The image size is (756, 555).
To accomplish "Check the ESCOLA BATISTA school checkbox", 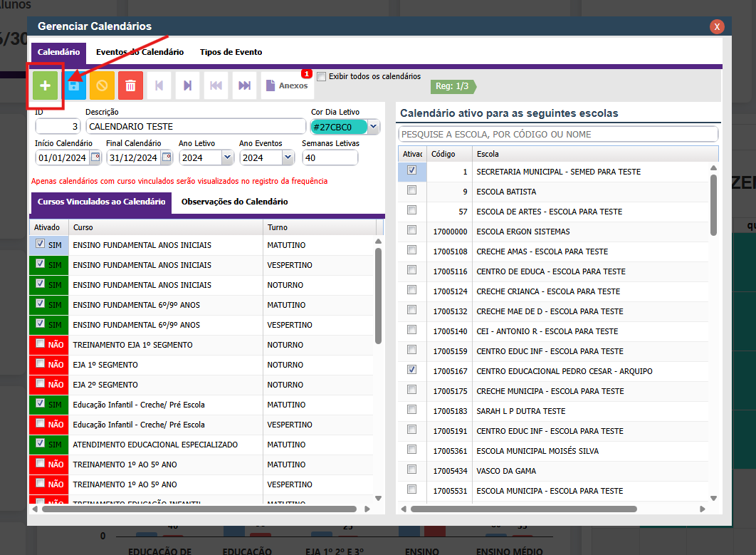I will [x=411, y=191].
